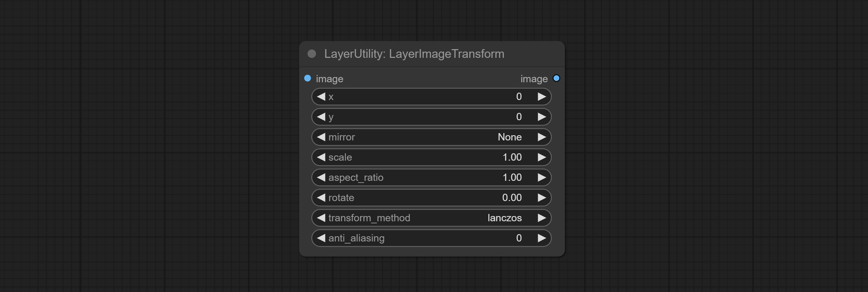Open the mirror None value dropdown
Viewport: 868px width, 292px height.
510,137
